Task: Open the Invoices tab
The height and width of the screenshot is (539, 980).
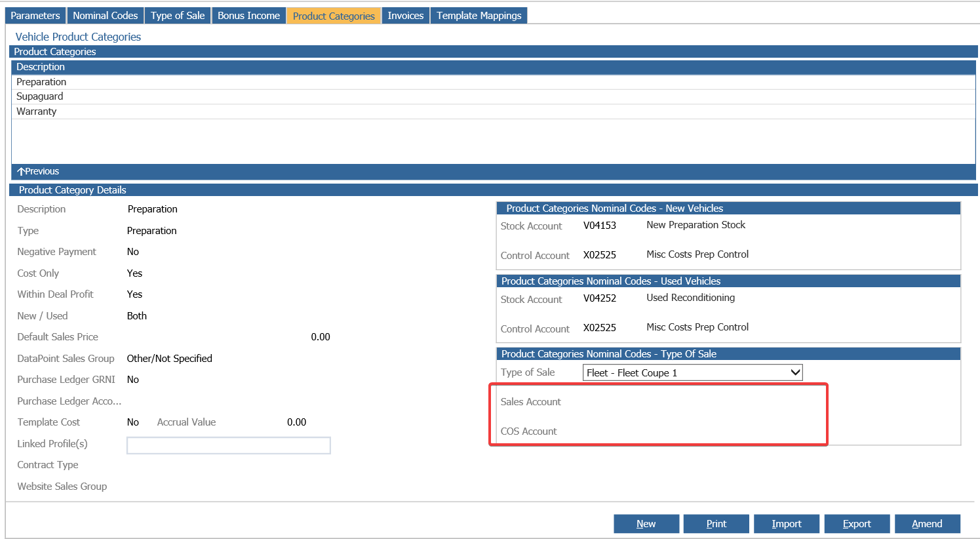Action: pos(406,16)
